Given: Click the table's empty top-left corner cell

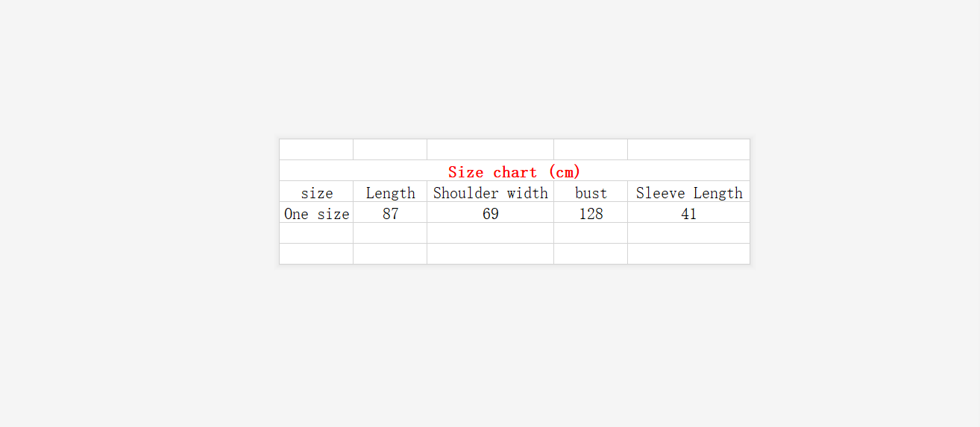Looking at the screenshot, I should tap(316, 150).
